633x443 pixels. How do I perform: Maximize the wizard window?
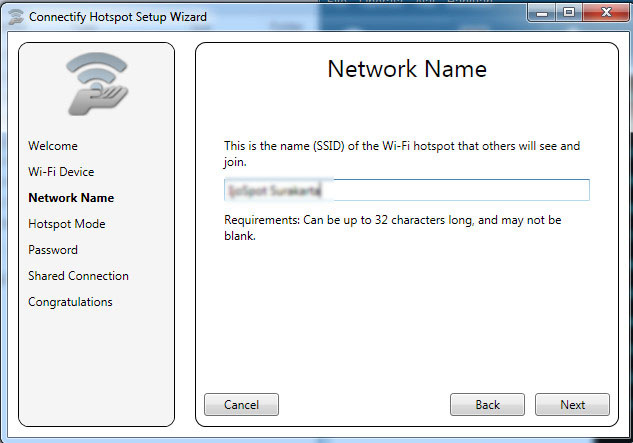pos(569,13)
